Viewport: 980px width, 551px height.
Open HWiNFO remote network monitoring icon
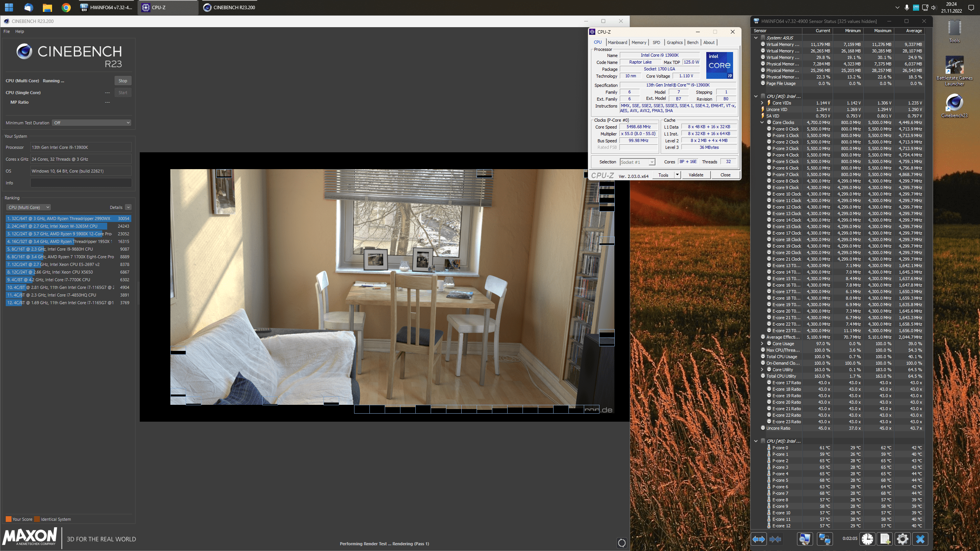824,539
